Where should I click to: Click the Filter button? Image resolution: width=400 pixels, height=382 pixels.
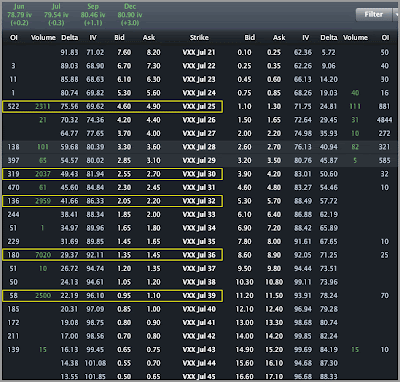point(374,14)
